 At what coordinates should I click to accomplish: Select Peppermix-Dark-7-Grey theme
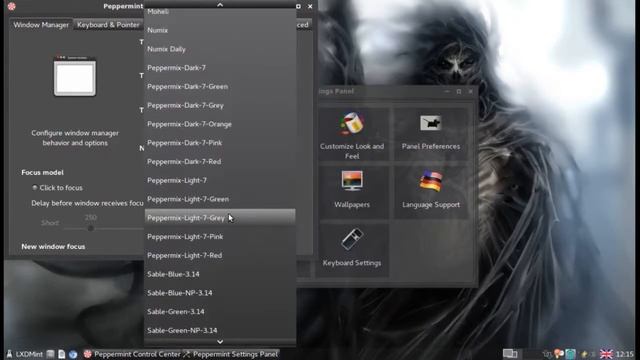coord(220,105)
